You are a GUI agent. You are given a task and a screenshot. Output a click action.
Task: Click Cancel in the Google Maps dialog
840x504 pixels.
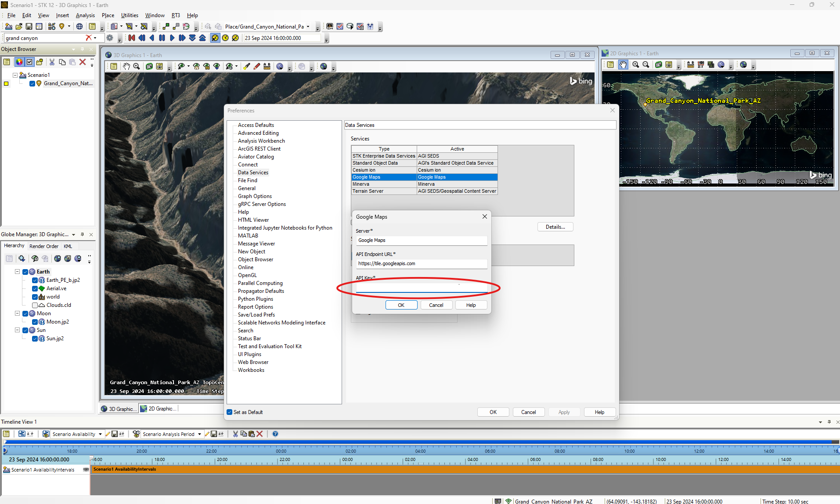pos(436,305)
